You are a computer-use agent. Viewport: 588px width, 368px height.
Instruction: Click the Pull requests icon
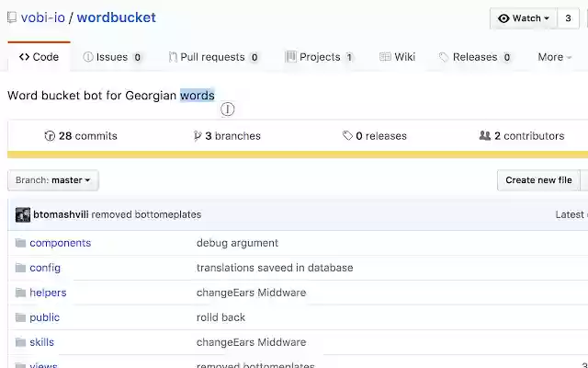173,57
